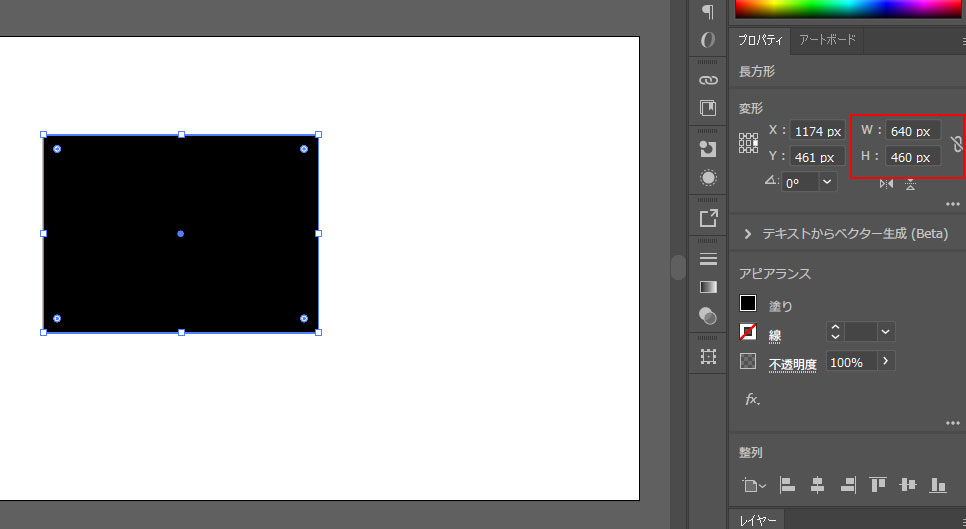
Task: Open the Paragraph panel icon
Action: pos(708,11)
